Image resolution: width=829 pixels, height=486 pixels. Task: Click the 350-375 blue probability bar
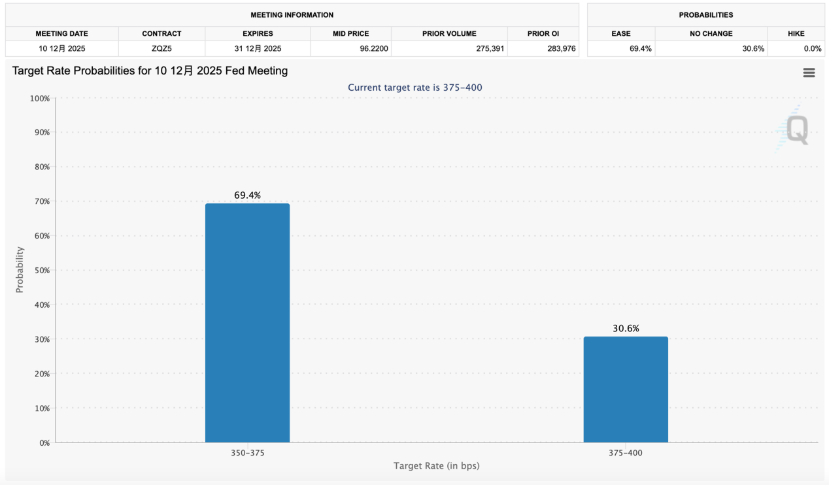(x=247, y=322)
